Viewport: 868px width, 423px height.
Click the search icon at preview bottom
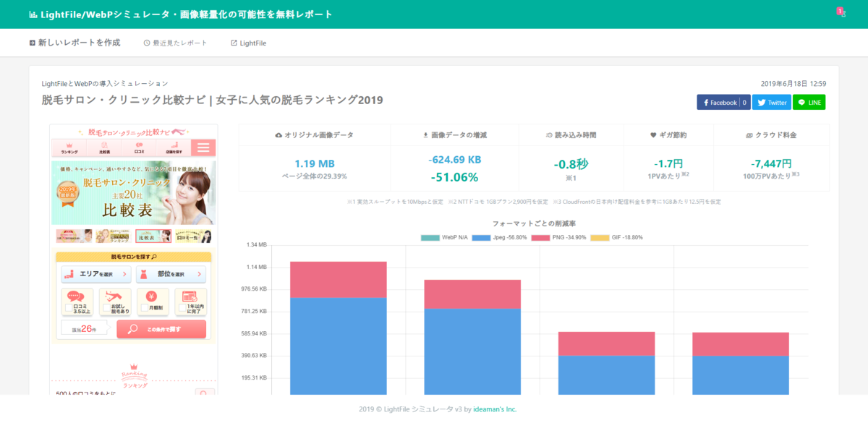click(205, 395)
